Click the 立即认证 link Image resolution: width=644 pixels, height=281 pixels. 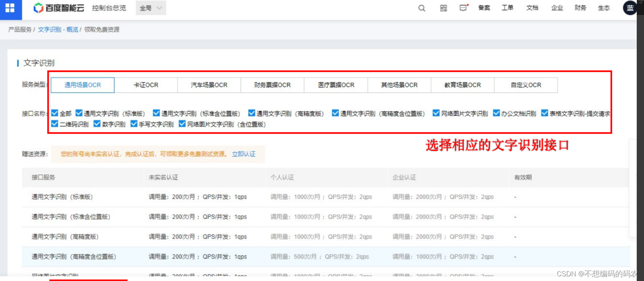[243, 154]
